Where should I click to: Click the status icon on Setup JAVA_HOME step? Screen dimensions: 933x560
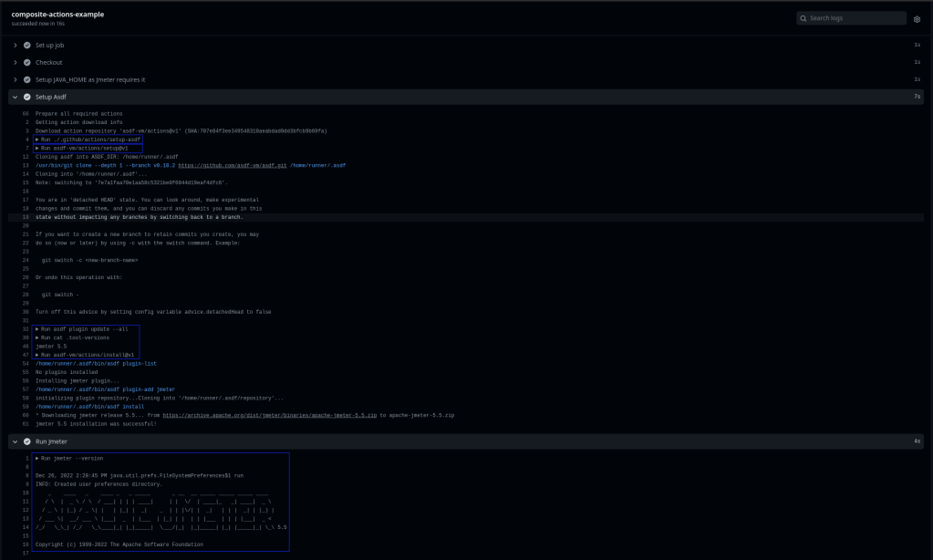[26, 78]
